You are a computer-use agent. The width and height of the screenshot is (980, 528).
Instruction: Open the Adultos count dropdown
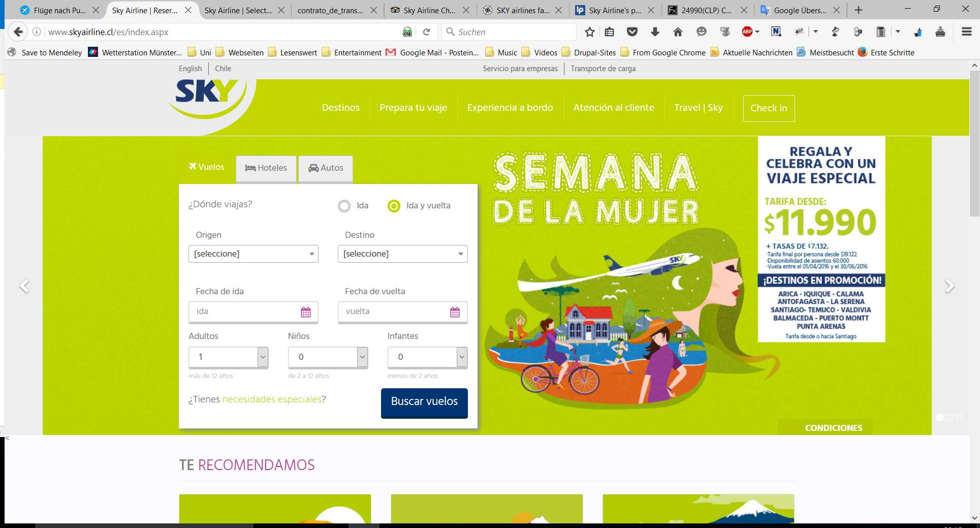point(228,357)
